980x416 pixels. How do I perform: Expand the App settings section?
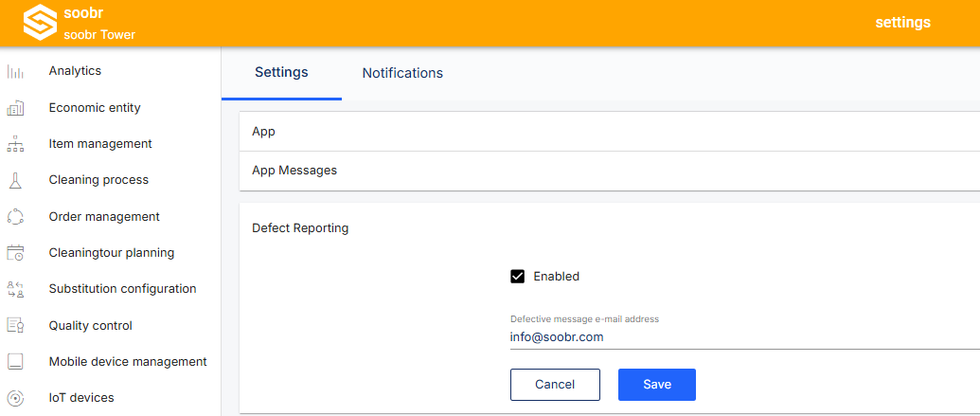point(610,132)
